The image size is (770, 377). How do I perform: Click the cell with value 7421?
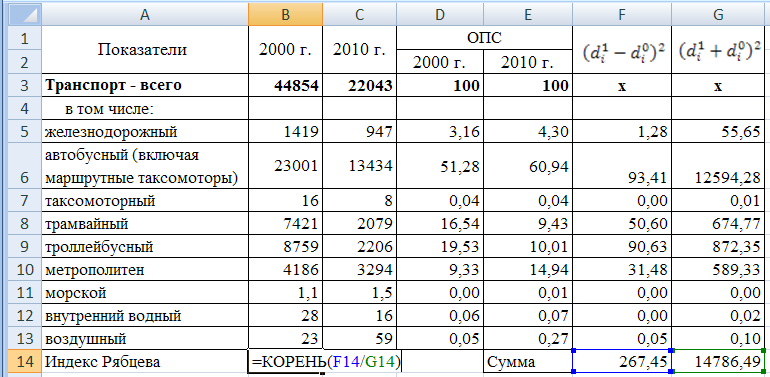(285, 224)
